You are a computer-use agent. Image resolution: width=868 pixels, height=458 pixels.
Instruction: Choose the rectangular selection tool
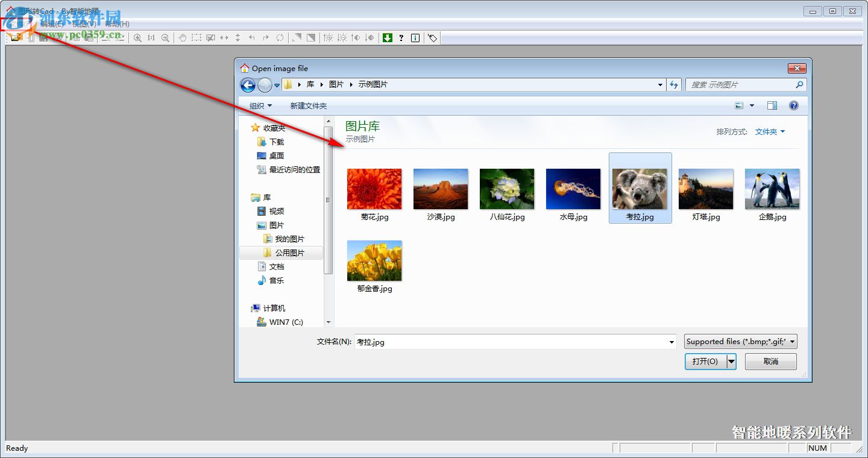[x=196, y=37]
